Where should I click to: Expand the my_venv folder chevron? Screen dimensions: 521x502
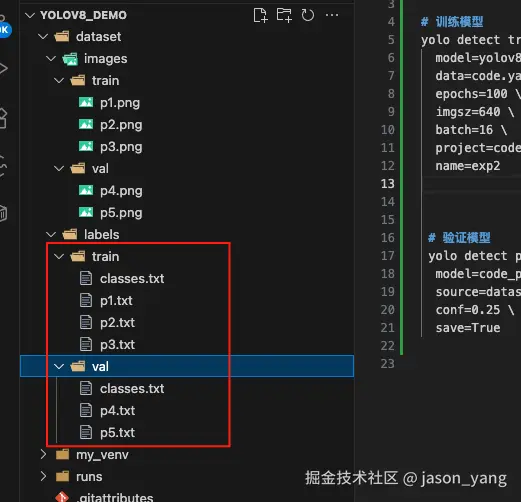click(43, 454)
